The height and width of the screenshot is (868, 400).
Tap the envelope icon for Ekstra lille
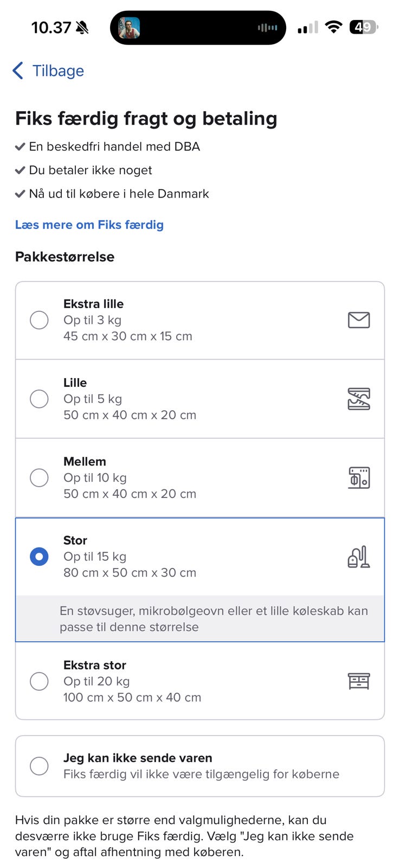tap(358, 320)
